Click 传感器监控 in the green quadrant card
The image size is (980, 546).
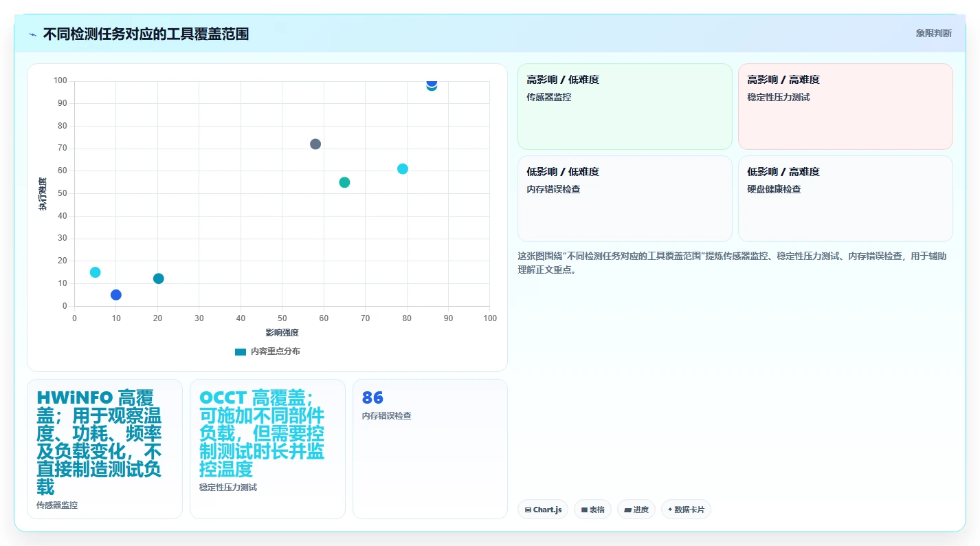point(548,97)
